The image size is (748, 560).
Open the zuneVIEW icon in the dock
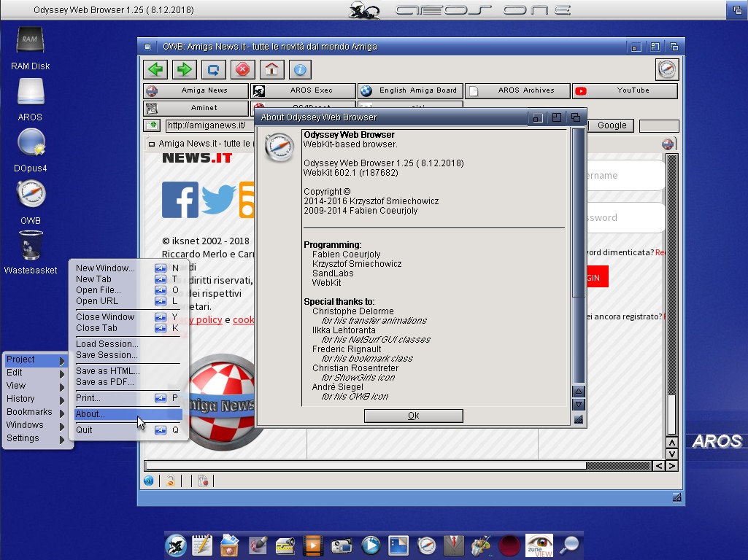[539, 545]
